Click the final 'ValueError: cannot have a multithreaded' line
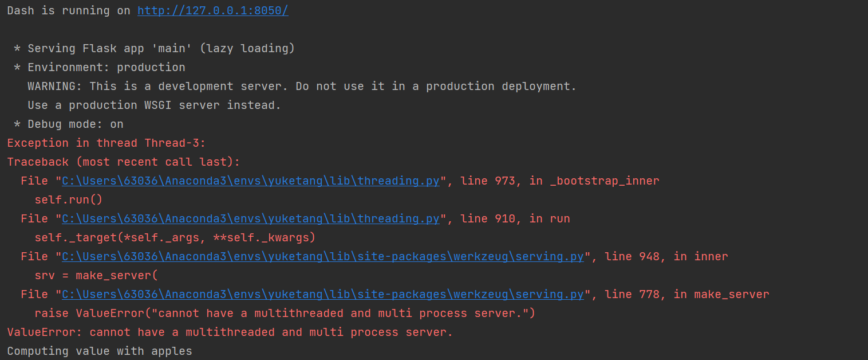 tap(230, 332)
